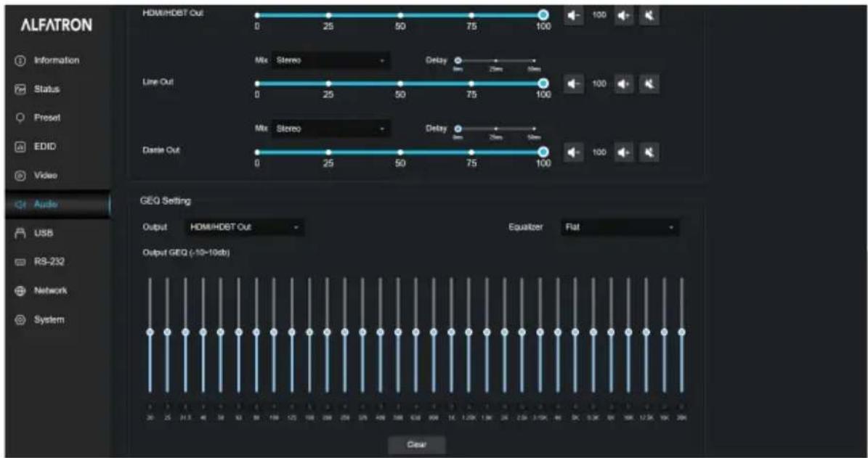Increase HDMI/HDBT Out volume with speaker-plus icon
The image size is (868, 458).
tap(625, 15)
